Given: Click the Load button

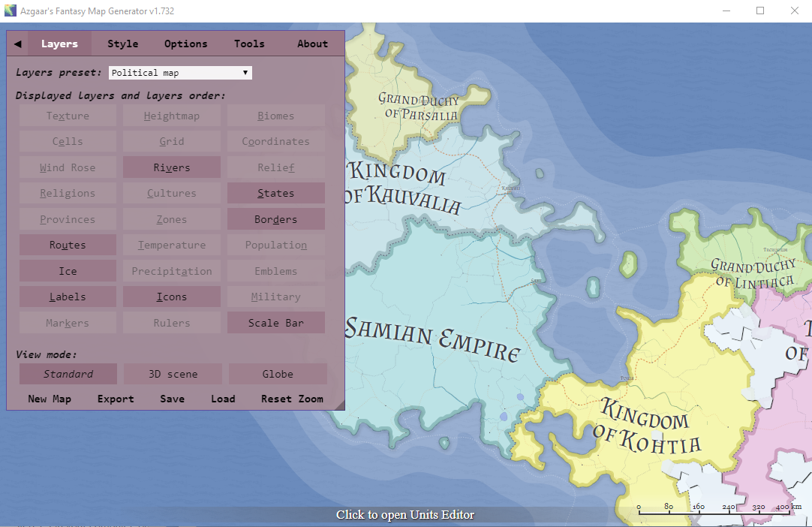Looking at the screenshot, I should click(223, 399).
